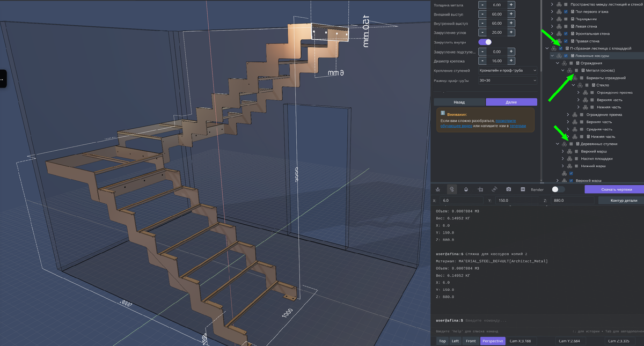Select the Perspective view
Viewport: 644px width, 346px height.
tap(493, 341)
